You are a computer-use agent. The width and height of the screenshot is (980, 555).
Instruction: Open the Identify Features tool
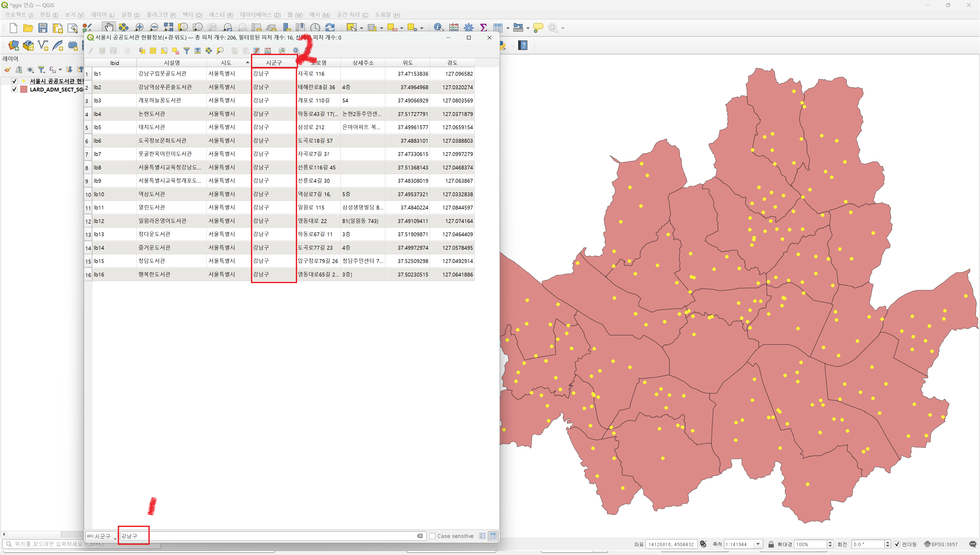coord(438,28)
